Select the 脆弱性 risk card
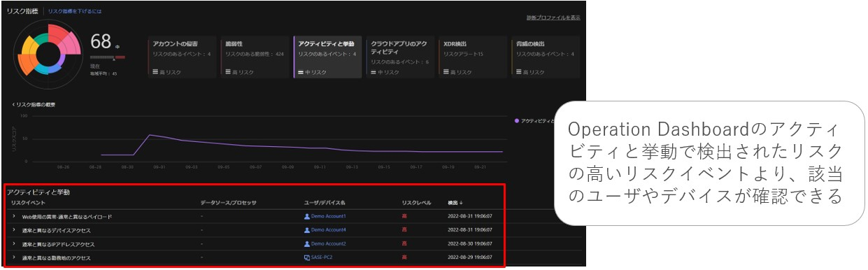Screen dimensions: 868x270 tap(254, 57)
